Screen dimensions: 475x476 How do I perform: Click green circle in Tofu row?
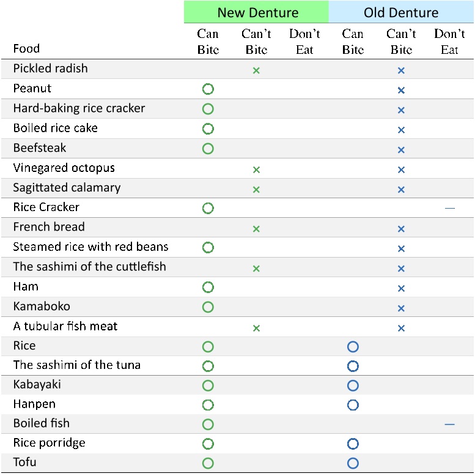tap(208, 463)
